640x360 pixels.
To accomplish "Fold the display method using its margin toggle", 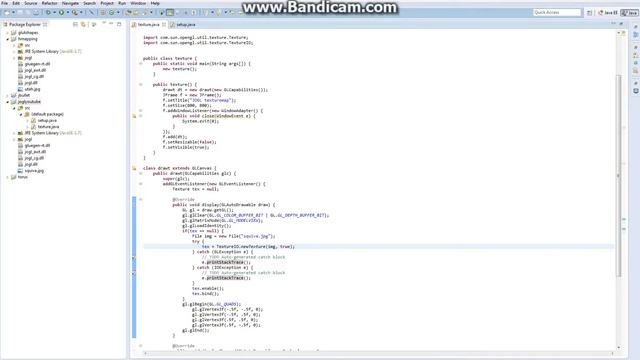I will pyautogui.click(x=141, y=200).
